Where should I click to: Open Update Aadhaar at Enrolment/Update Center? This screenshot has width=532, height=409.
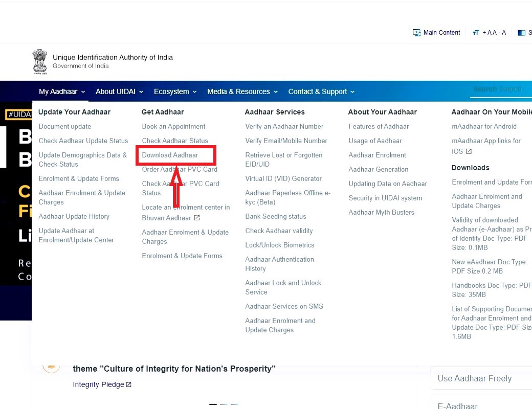point(76,235)
